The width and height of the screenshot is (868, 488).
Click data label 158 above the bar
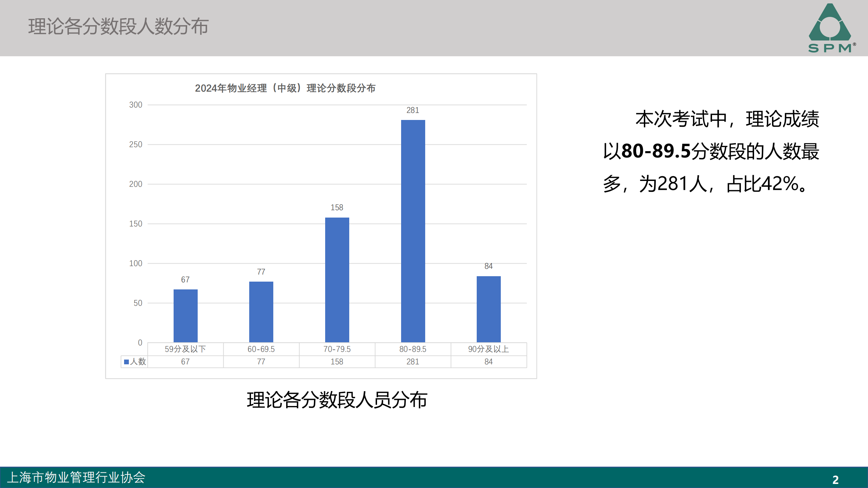tap(337, 207)
